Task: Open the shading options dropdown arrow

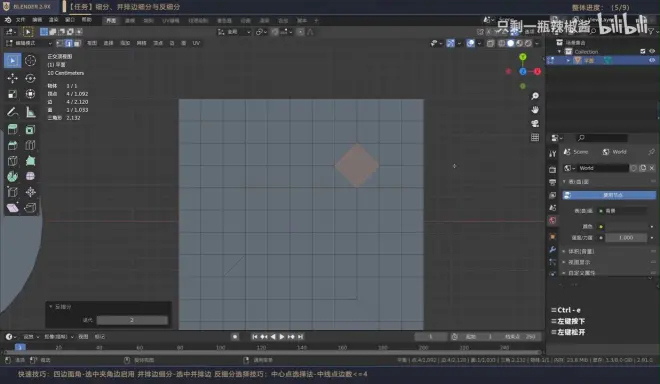Action: pyautogui.click(x=537, y=43)
